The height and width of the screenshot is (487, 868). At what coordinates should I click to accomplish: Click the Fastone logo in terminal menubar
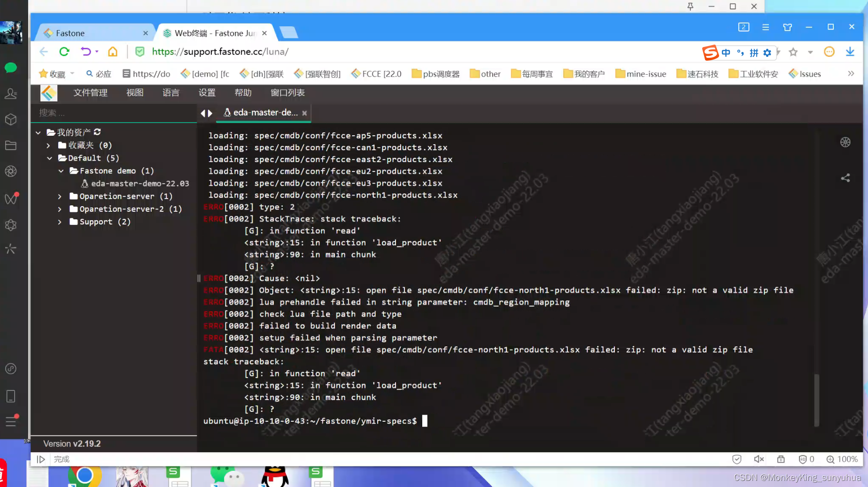tap(48, 93)
